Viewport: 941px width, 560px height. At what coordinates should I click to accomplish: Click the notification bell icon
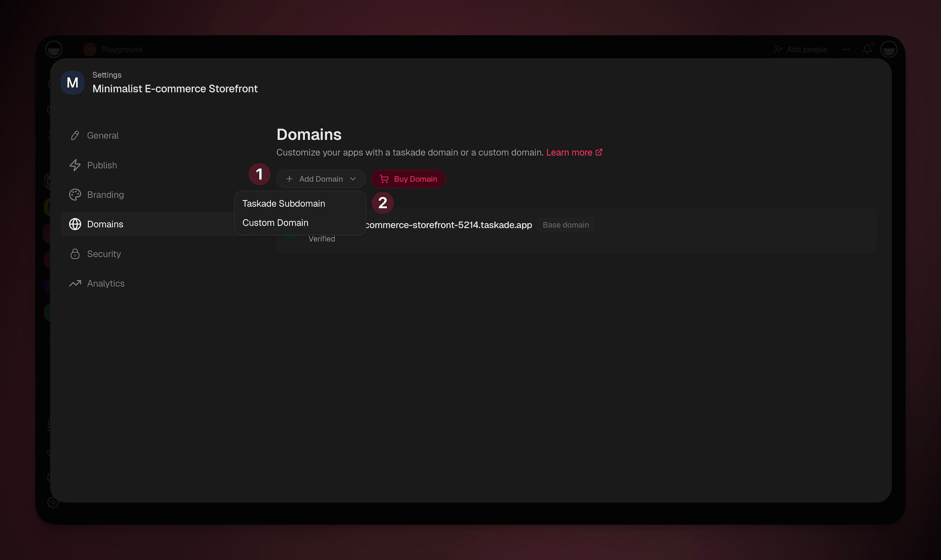[867, 50]
